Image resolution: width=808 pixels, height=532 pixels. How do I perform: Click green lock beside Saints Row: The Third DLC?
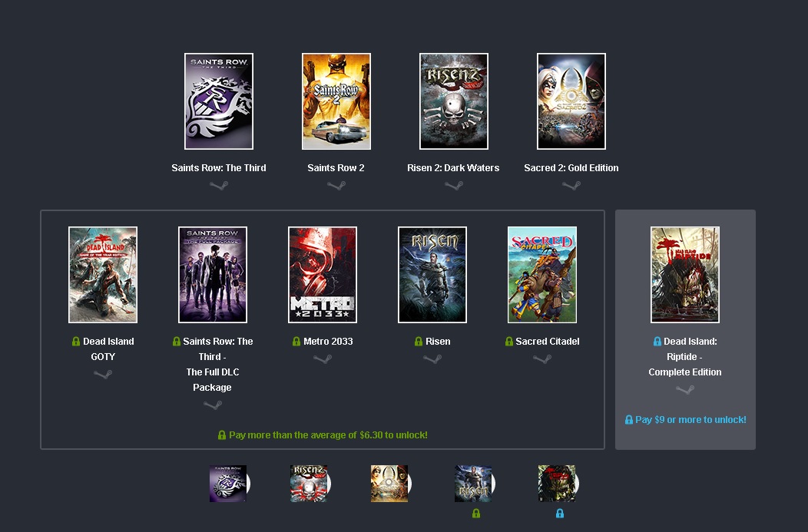tap(176, 342)
